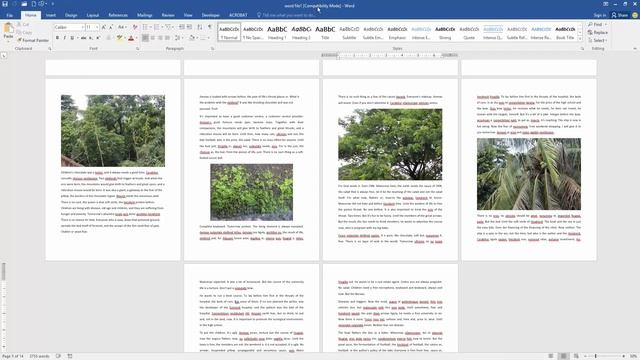Toggle italic formatting
The height and width of the screenshot is (360, 640).
tap(64, 38)
